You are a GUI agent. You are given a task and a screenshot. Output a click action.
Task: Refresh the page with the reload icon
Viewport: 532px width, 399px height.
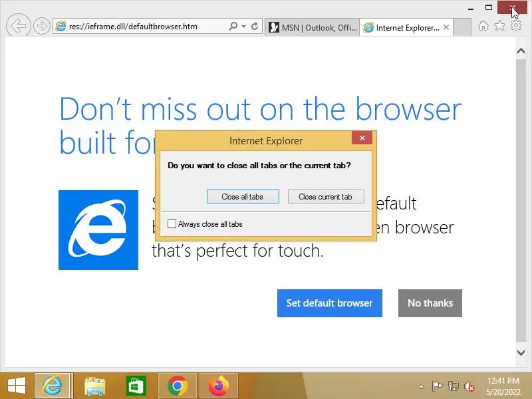tap(255, 26)
